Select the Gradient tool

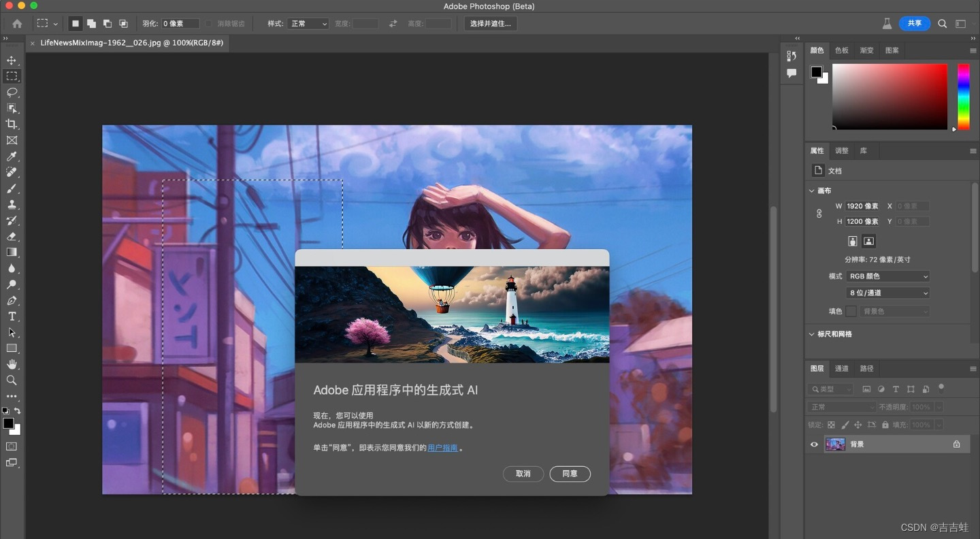12,252
